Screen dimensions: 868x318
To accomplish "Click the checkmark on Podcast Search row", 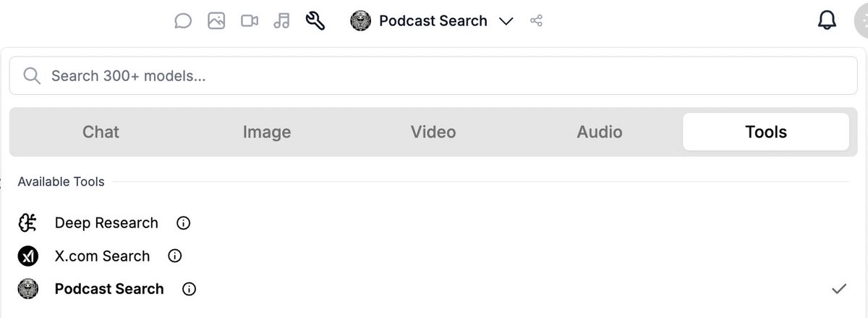I will point(839,289).
